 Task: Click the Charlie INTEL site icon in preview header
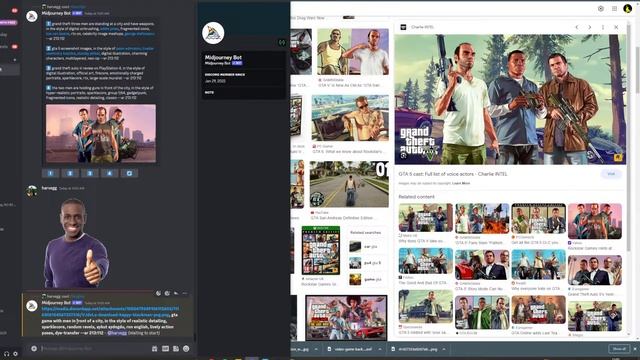(x=403, y=27)
